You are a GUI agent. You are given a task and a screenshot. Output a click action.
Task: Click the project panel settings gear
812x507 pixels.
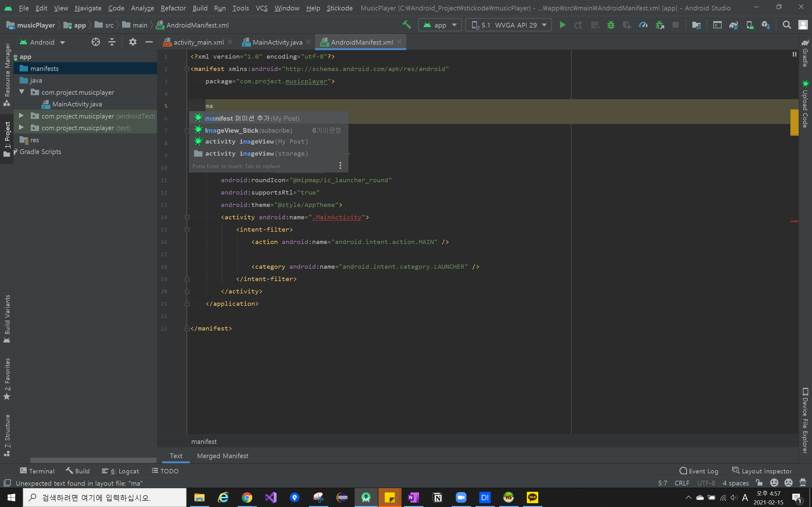(x=133, y=42)
